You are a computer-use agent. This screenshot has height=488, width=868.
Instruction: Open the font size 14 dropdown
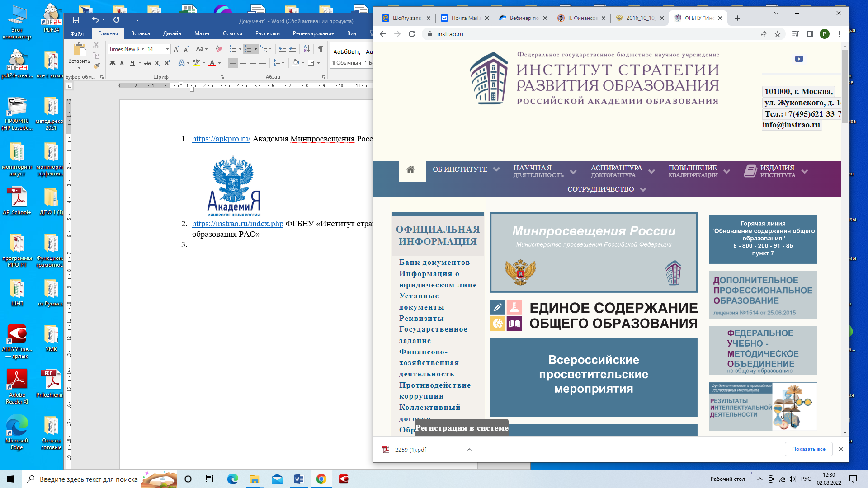[167, 49]
